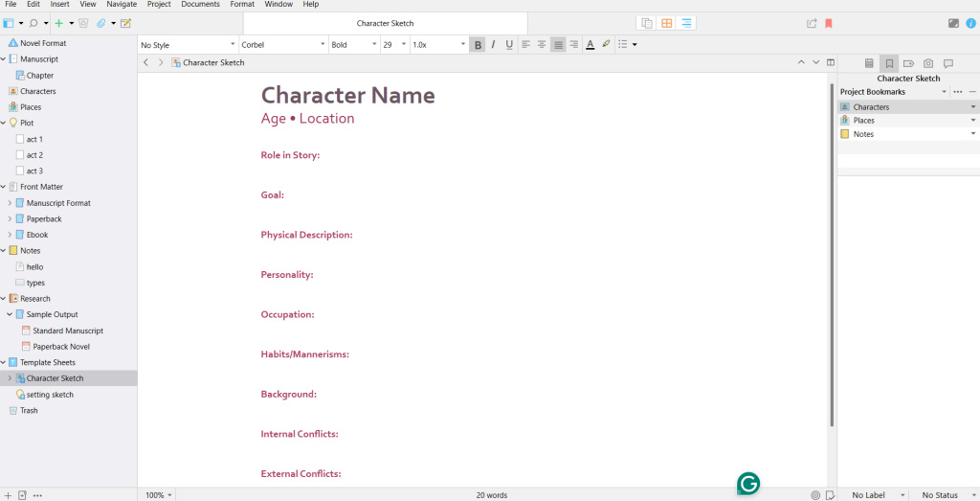
Task: Open the text color picker
Action: click(x=590, y=45)
